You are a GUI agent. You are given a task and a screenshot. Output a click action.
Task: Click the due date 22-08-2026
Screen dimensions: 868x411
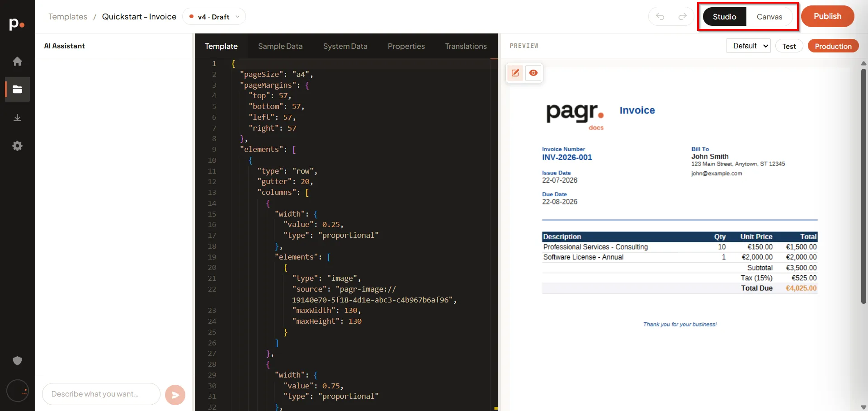tap(560, 202)
